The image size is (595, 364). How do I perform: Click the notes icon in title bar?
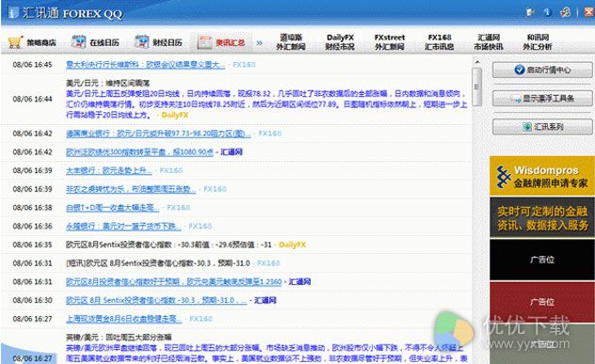point(530,12)
